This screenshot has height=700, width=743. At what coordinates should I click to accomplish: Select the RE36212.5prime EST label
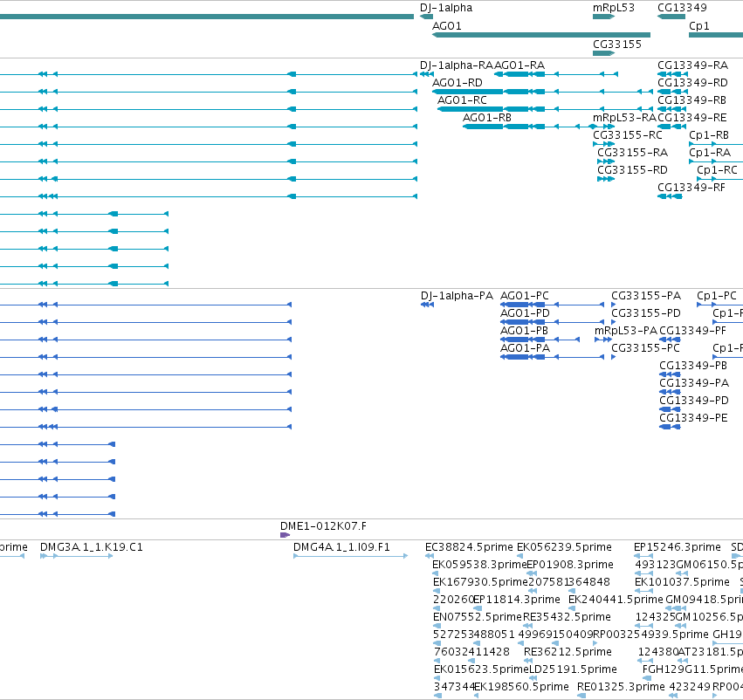click(568, 652)
